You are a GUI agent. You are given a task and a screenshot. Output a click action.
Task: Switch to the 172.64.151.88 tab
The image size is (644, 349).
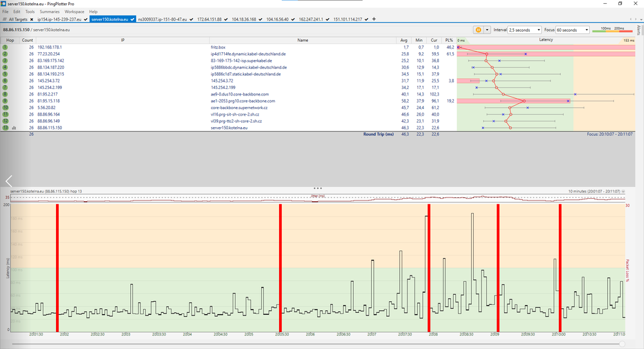click(210, 19)
